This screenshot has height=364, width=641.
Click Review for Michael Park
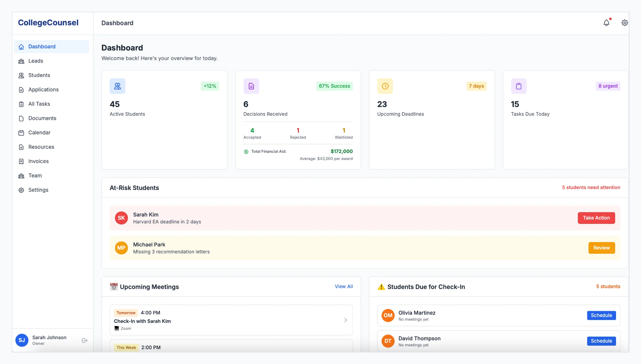[x=602, y=248]
